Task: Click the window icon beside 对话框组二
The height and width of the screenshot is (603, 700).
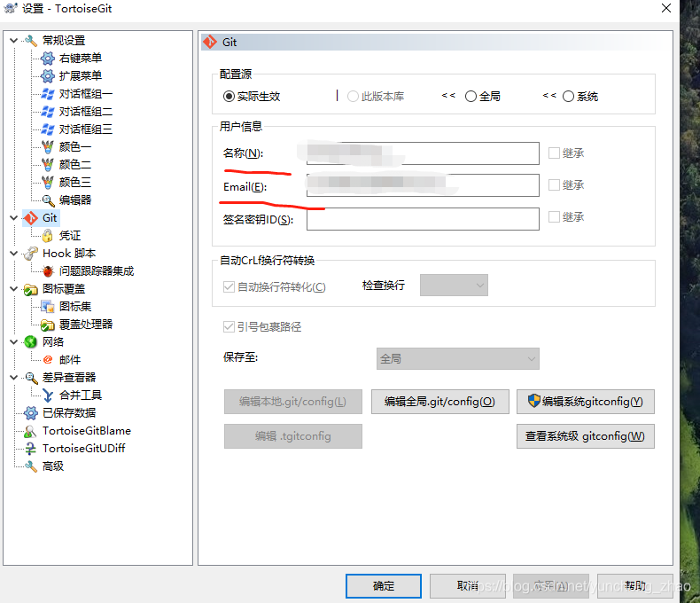Action: 48,111
